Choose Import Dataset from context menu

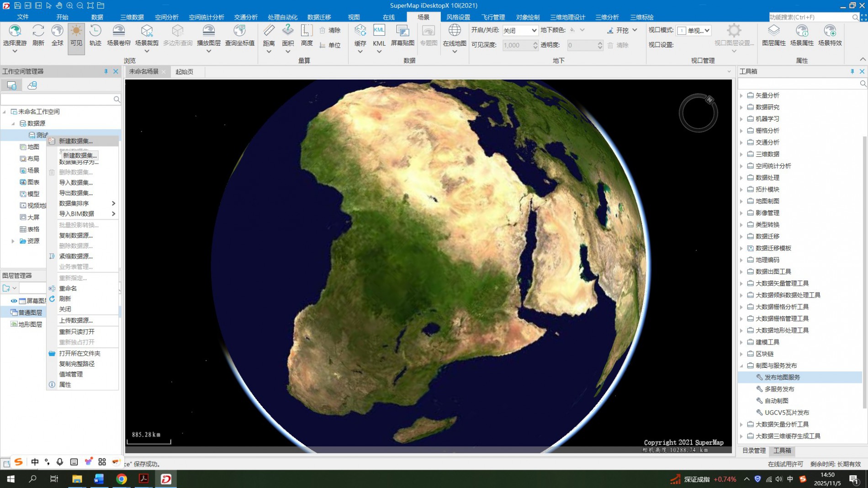pos(76,182)
